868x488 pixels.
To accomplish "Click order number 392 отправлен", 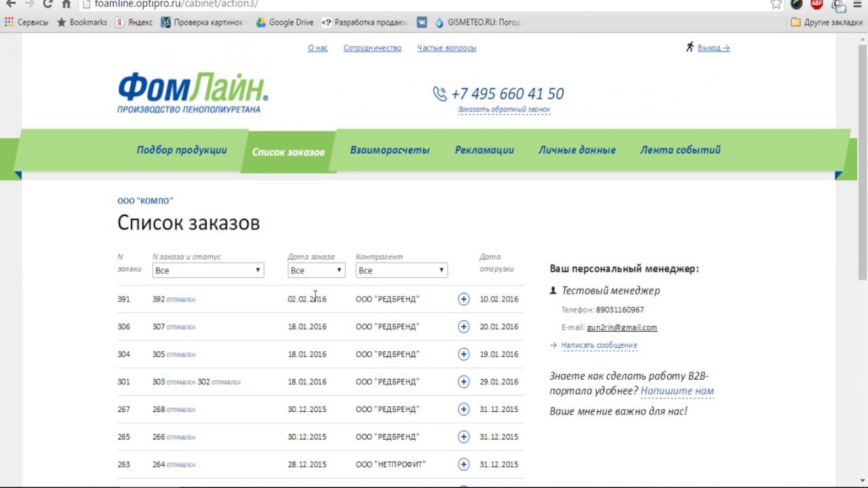I will (x=174, y=299).
